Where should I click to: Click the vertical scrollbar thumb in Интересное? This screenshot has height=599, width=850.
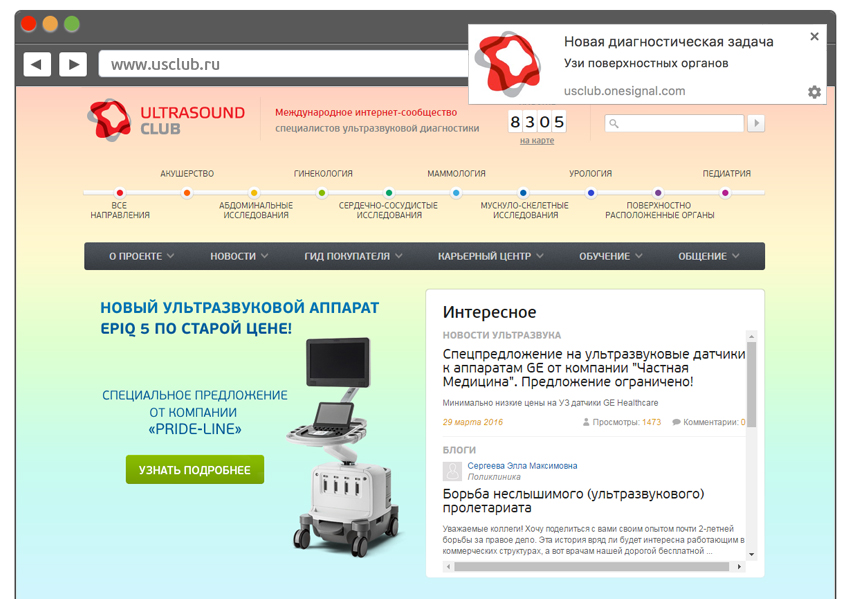[x=751, y=384]
